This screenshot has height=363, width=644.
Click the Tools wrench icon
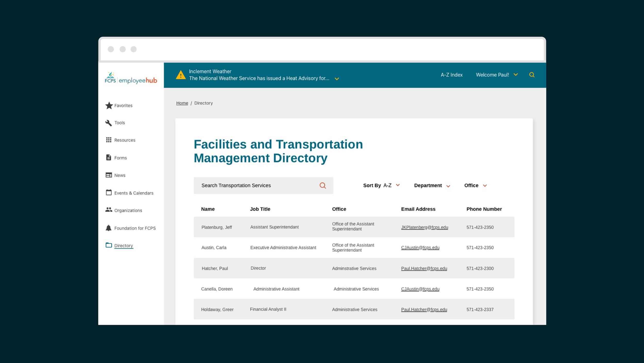[x=108, y=123]
